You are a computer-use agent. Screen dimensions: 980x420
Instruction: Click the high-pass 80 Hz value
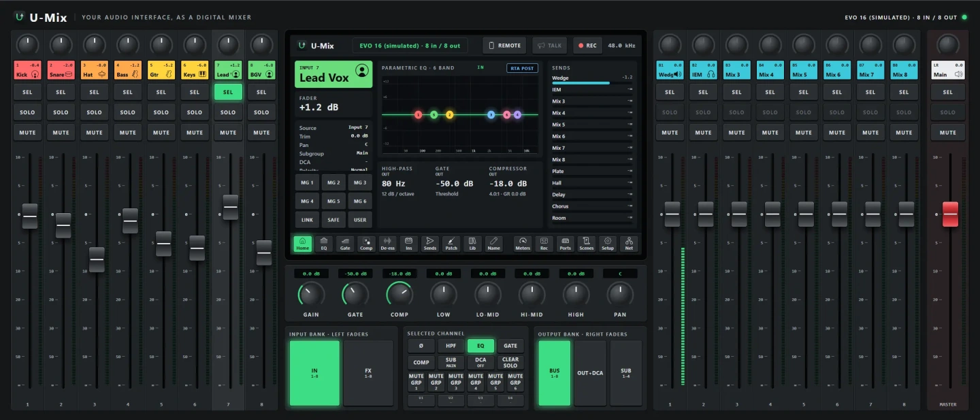point(393,184)
